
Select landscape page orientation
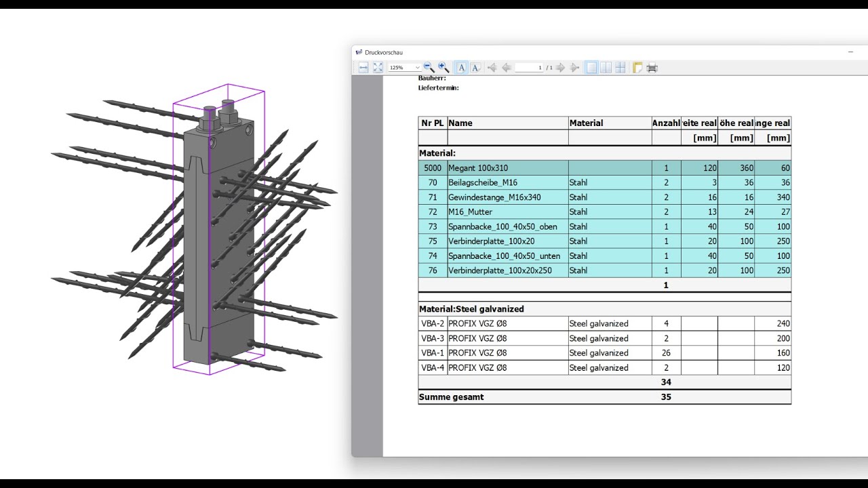(476, 67)
